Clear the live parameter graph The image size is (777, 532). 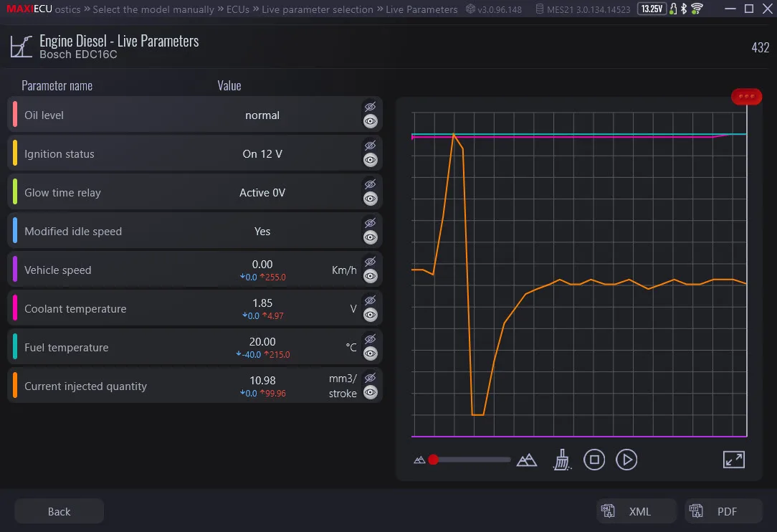pos(562,460)
